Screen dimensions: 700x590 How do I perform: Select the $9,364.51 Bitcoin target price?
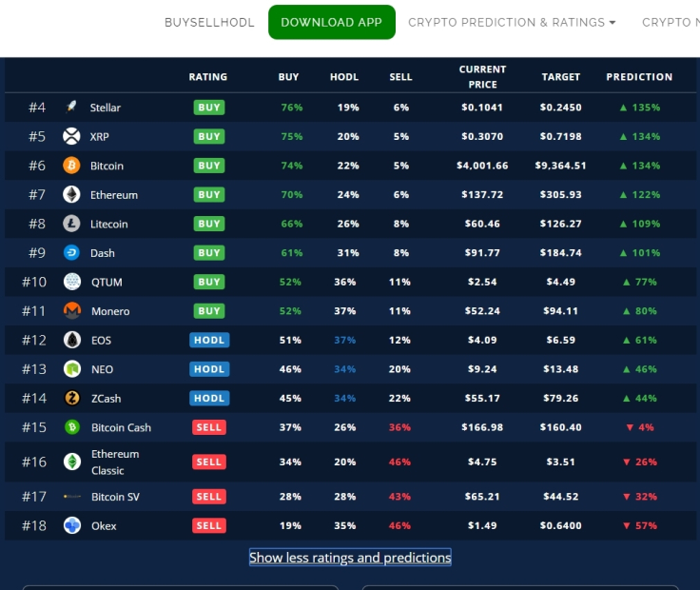(x=561, y=166)
